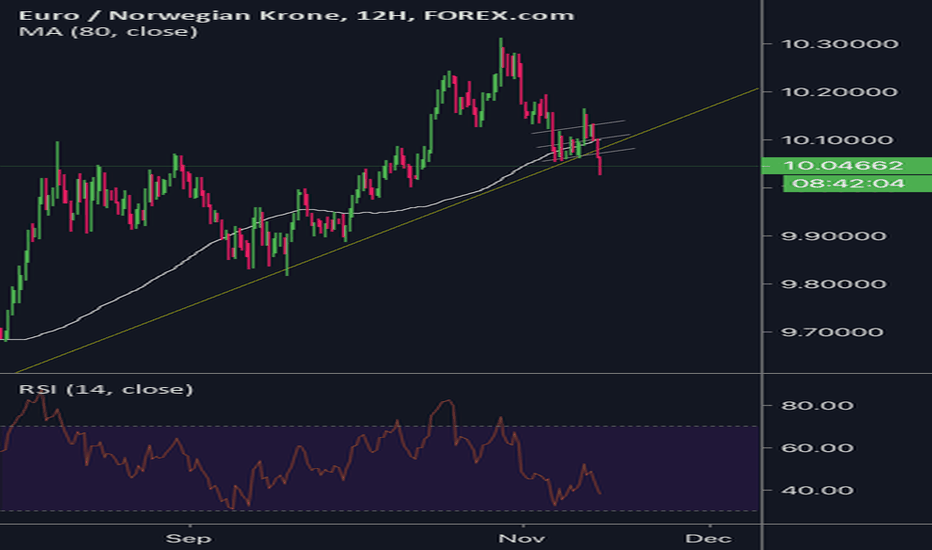Click the Dec time axis label
This screenshot has width=932, height=550.
(x=709, y=539)
